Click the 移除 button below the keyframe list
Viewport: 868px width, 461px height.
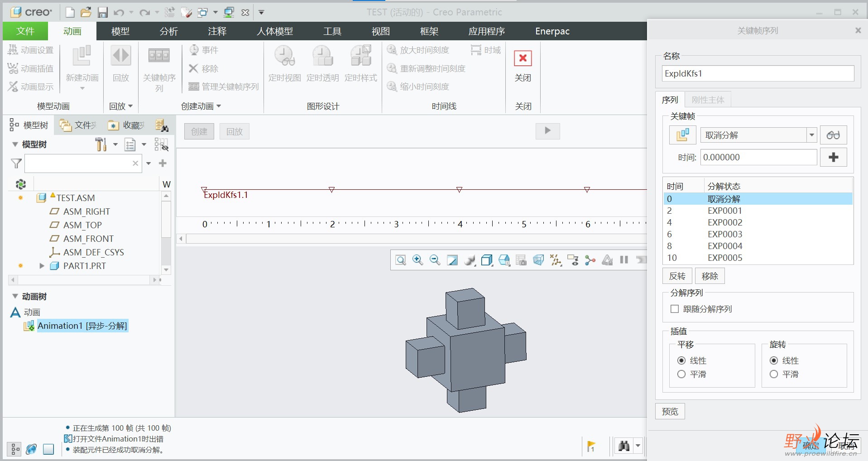[710, 276]
